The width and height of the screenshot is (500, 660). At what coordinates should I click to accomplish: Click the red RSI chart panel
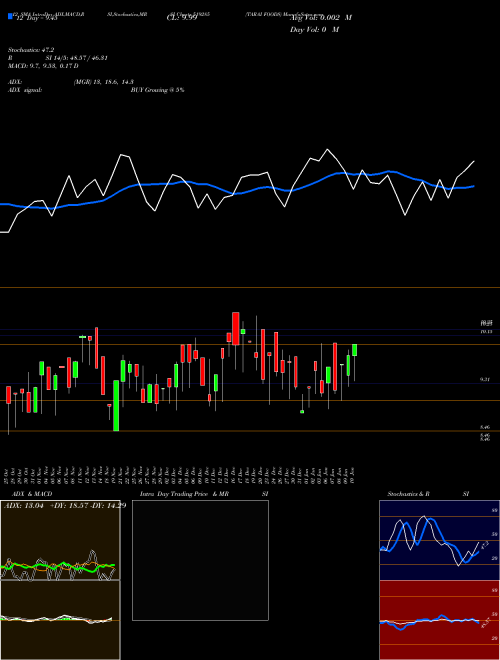(x=439, y=620)
